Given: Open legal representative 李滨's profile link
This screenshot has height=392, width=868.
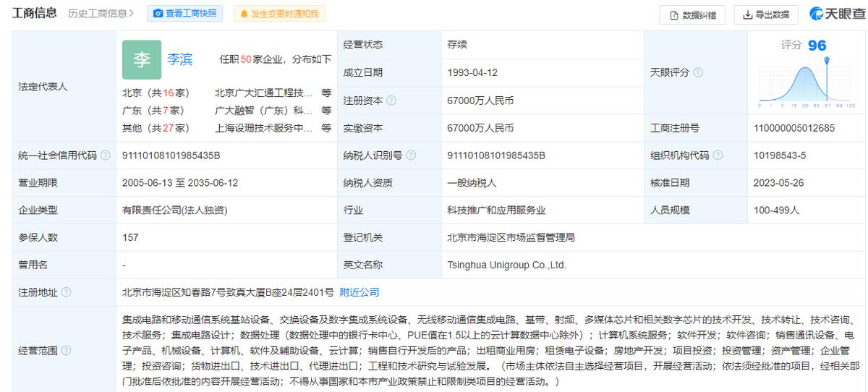Looking at the screenshot, I should coord(180,59).
